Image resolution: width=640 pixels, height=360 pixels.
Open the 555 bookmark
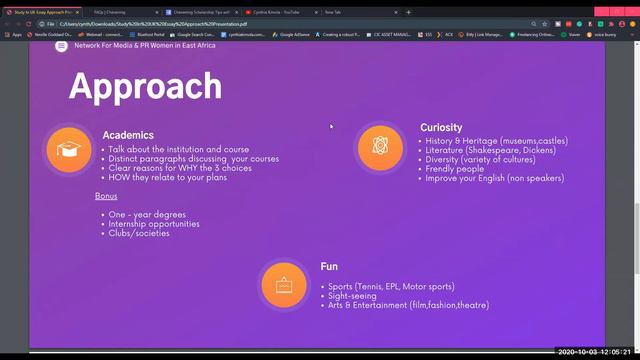425,35
